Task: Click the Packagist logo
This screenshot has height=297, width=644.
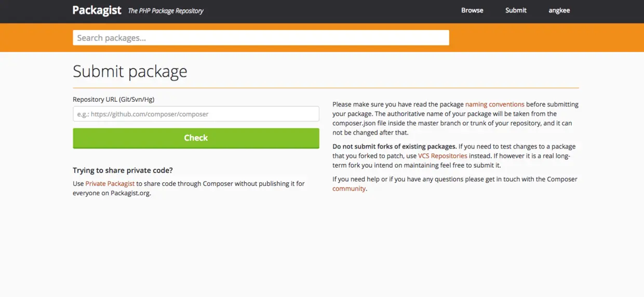Action: 97,10
